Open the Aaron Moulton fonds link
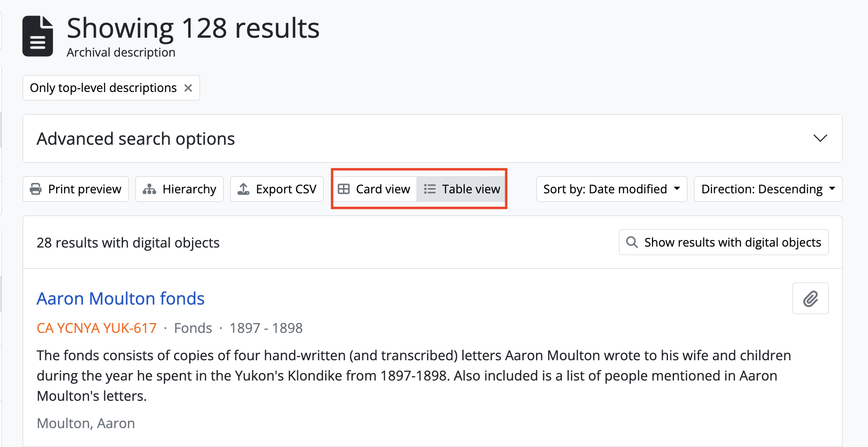868x447 pixels. tap(121, 298)
